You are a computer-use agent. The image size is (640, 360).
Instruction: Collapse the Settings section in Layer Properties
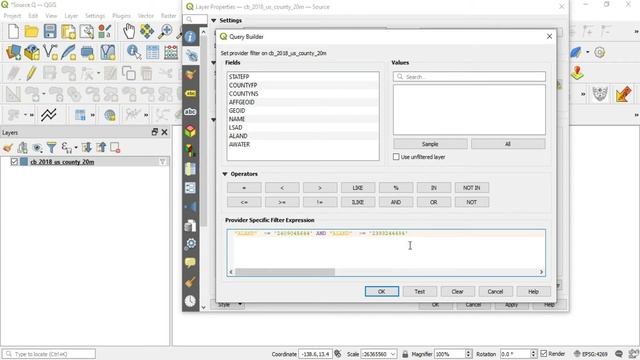point(213,20)
